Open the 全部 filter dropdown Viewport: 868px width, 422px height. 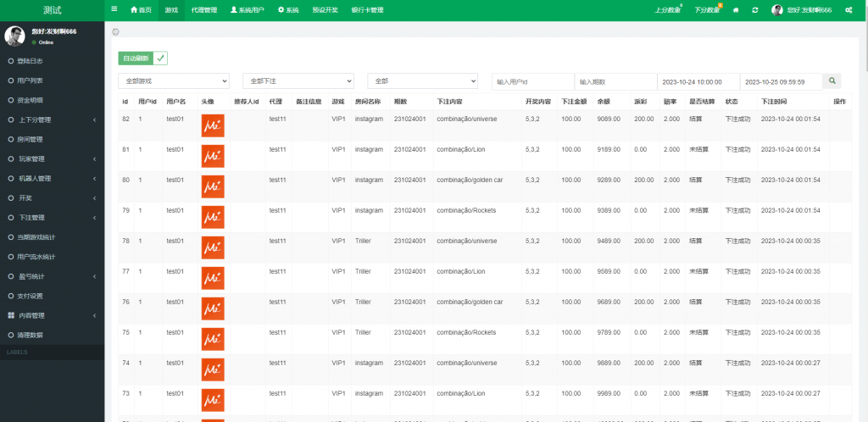[x=422, y=81]
